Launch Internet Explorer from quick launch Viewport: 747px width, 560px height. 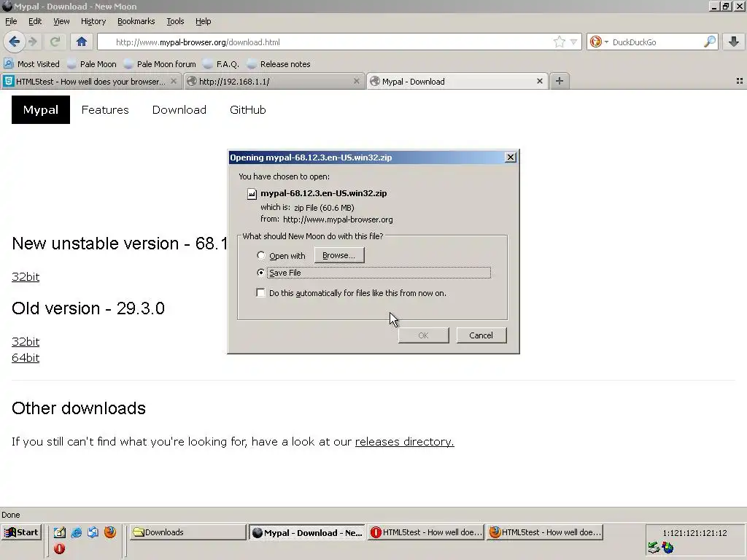tap(76, 532)
